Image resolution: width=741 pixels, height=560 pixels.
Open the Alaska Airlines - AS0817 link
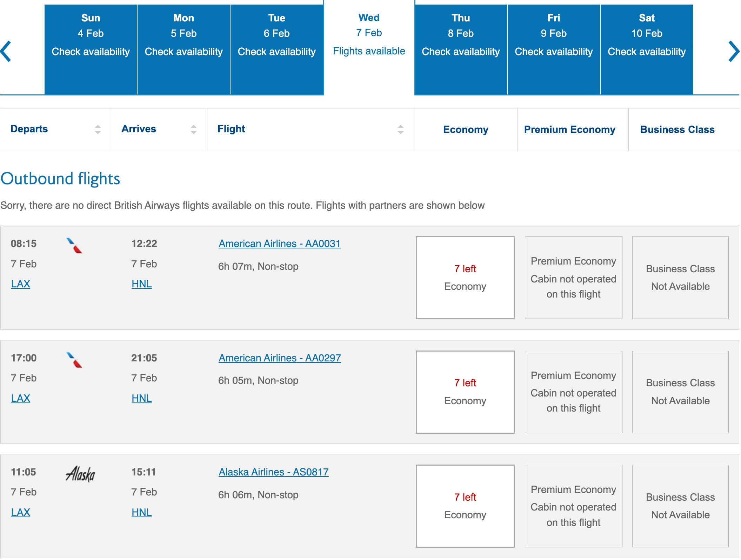[x=274, y=472]
